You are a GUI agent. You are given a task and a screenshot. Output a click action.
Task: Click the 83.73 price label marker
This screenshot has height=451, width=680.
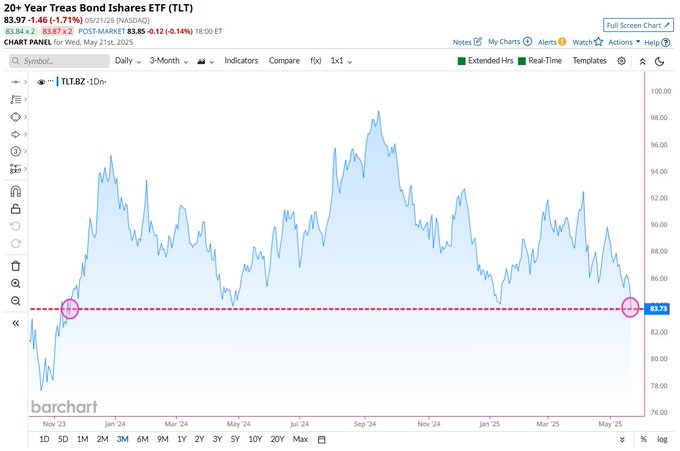pyautogui.click(x=657, y=309)
